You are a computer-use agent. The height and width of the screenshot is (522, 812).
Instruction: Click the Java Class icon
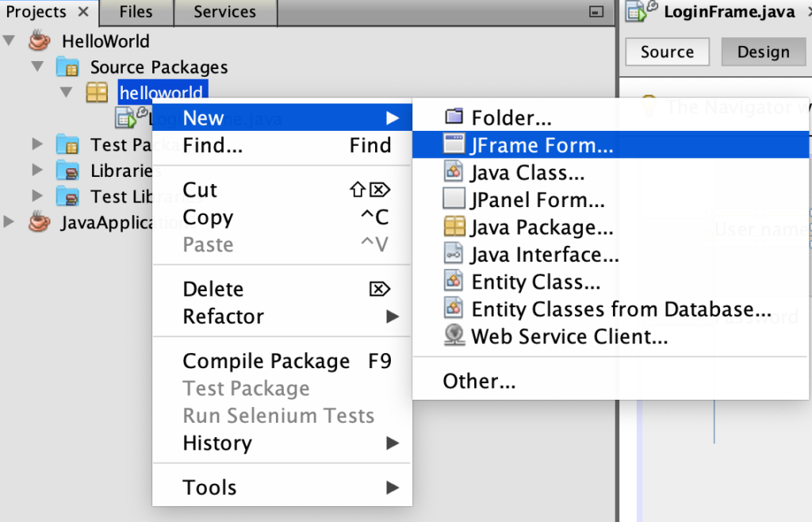[454, 173]
